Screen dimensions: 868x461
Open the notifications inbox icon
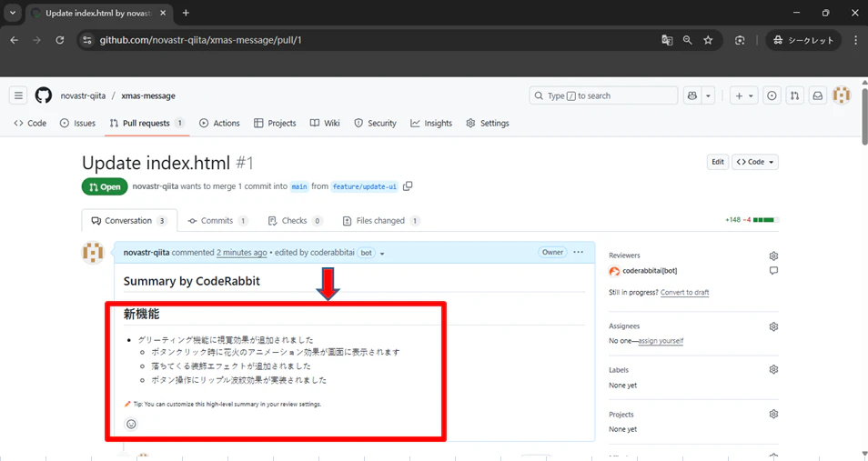click(x=817, y=95)
